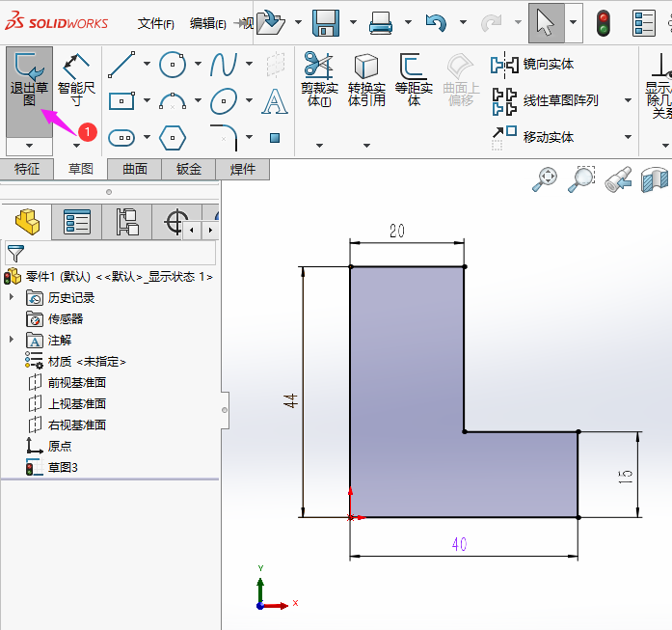Open the Circle tool dropdown arrow
Image resolution: width=672 pixels, height=630 pixels.
(198, 64)
